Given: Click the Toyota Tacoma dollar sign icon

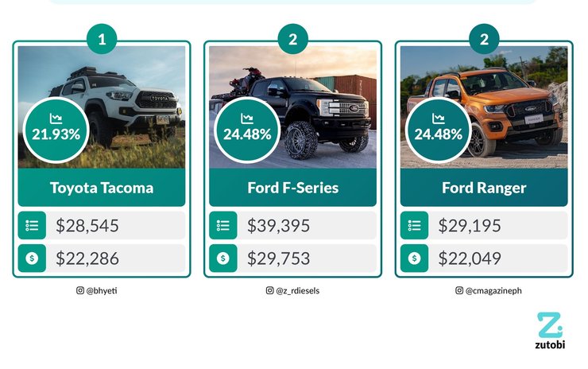Looking at the screenshot, I should [x=32, y=258].
